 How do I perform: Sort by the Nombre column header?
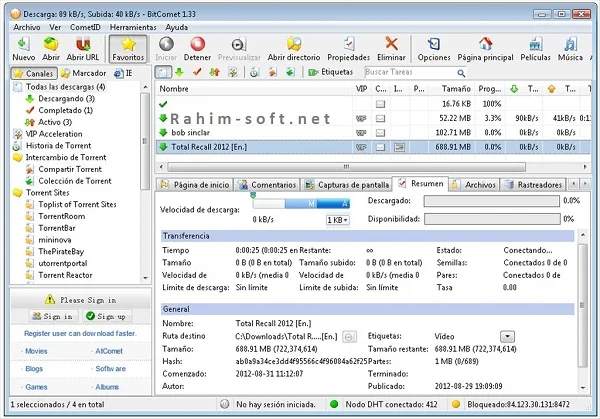click(x=254, y=89)
